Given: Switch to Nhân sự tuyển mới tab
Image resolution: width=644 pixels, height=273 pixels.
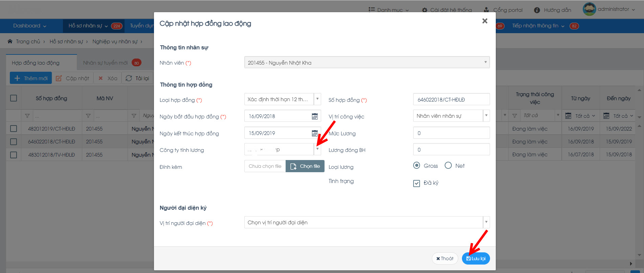Looking at the screenshot, I should click(105, 63).
